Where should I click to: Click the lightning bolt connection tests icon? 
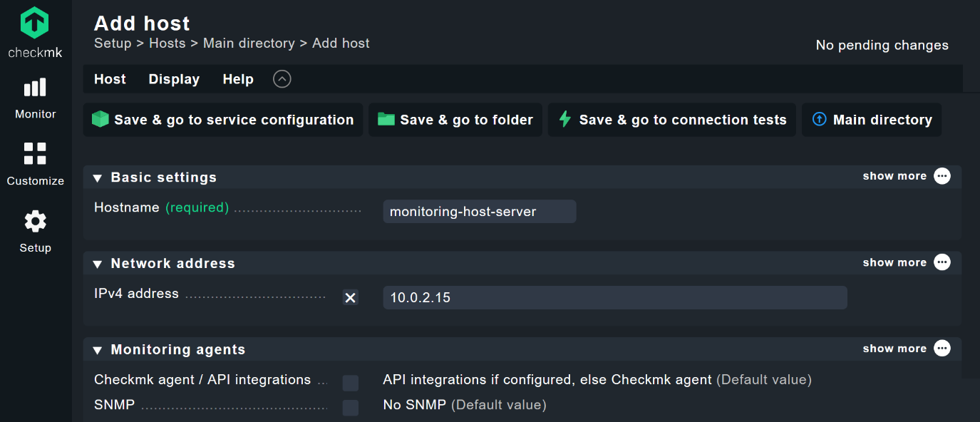click(564, 119)
